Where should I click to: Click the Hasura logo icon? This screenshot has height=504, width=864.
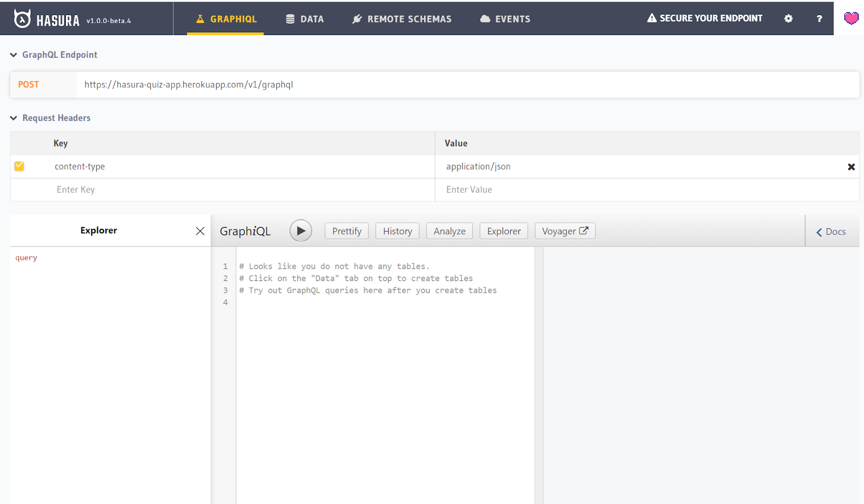point(22,18)
